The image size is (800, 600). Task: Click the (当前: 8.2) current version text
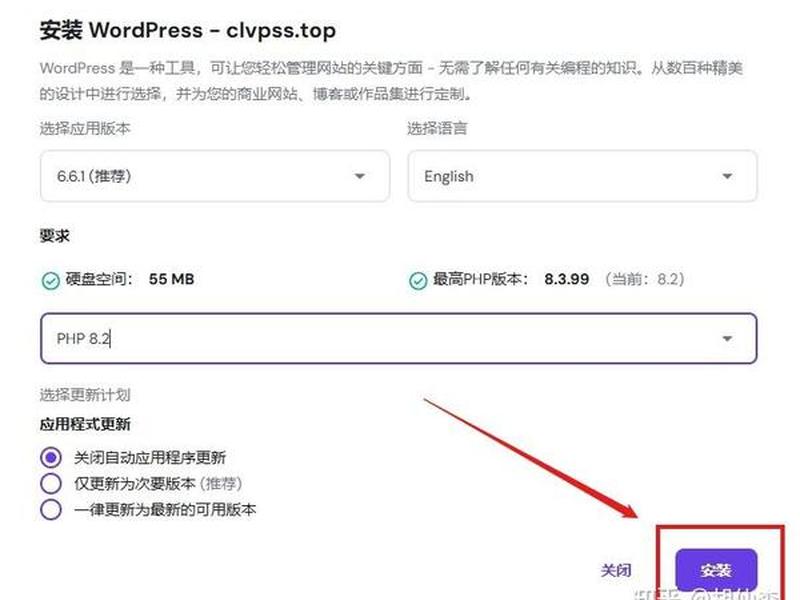pos(644,279)
